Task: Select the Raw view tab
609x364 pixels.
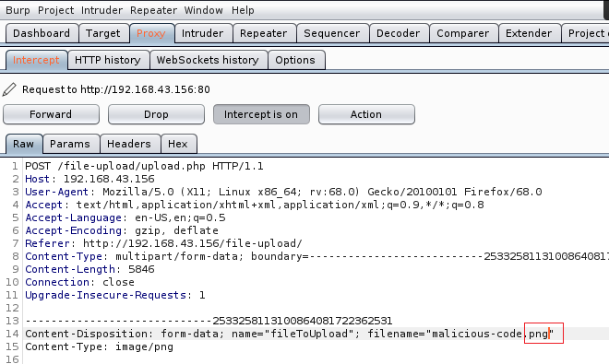Action: point(24,144)
